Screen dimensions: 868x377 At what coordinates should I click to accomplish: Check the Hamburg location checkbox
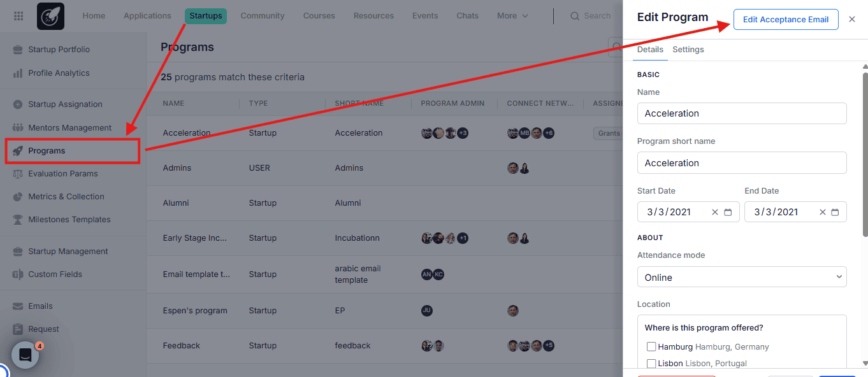(x=651, y=346)
